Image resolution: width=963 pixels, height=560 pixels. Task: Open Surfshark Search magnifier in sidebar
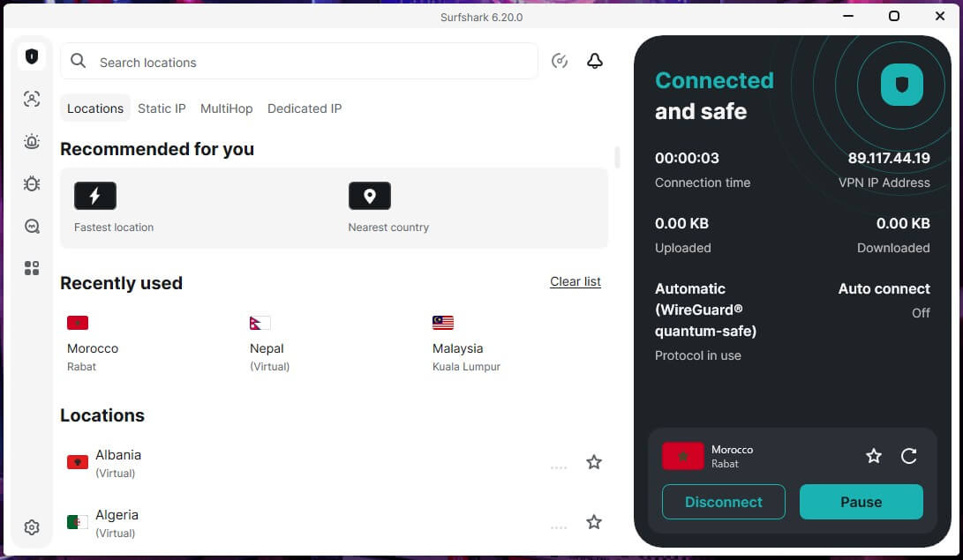[32, 227]
